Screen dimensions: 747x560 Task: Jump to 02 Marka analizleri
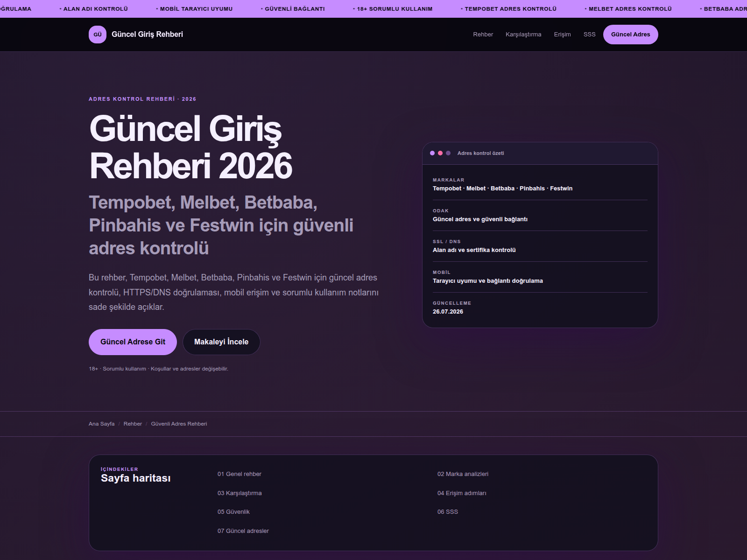[463, 474]
